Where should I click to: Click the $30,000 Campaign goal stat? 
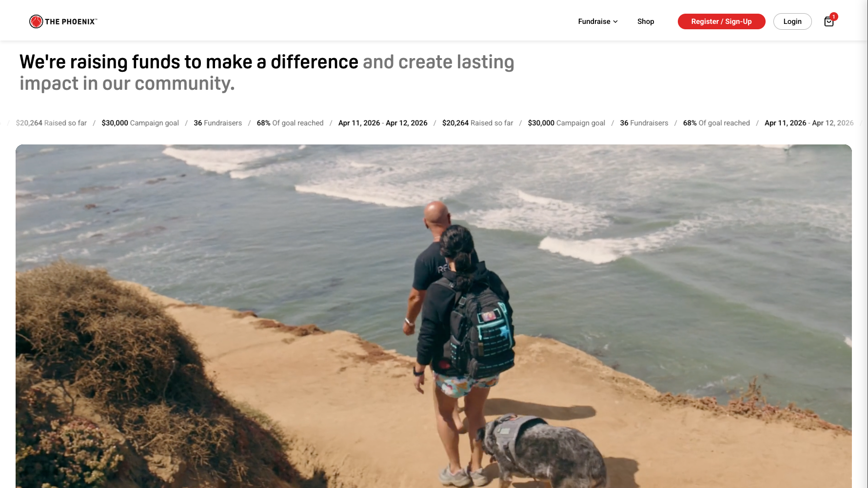[140, 123]
